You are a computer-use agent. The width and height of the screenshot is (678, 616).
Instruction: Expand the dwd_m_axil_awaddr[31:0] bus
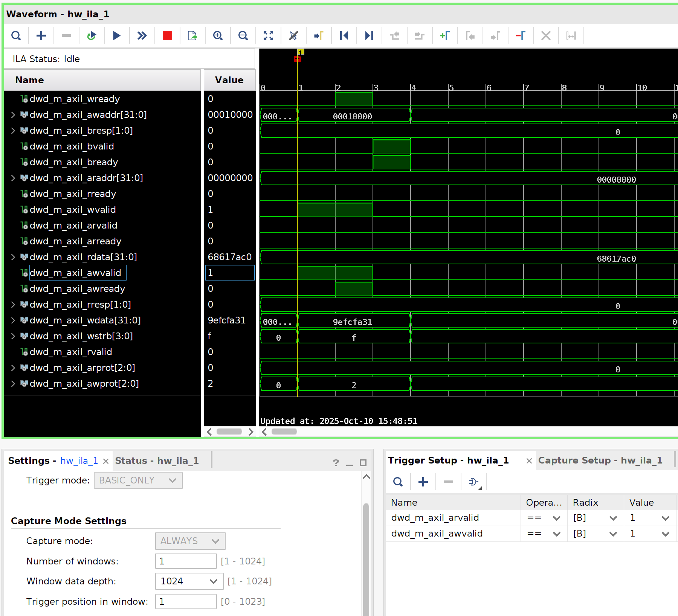pyautogui.click(x=13, y=115)
